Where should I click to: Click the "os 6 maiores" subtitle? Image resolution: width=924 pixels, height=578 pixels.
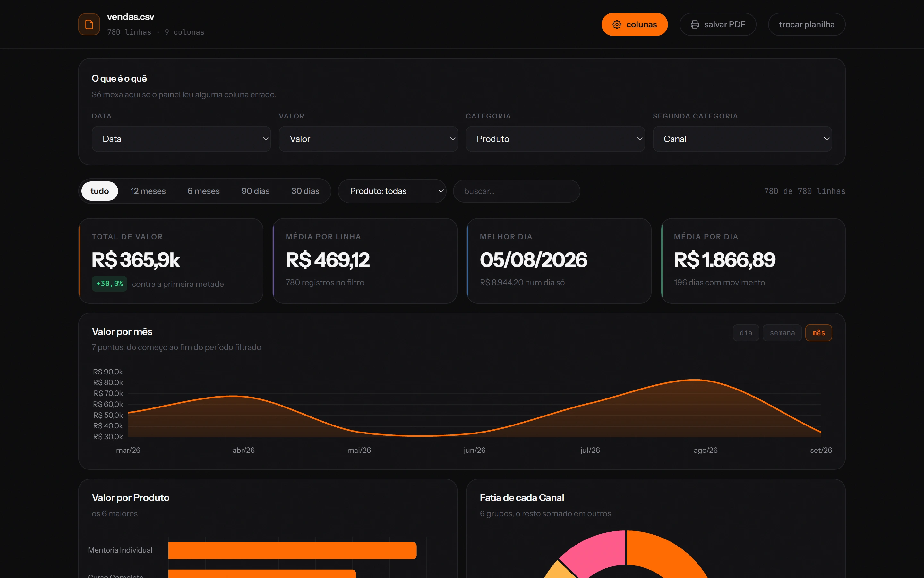tap(115, 514)
